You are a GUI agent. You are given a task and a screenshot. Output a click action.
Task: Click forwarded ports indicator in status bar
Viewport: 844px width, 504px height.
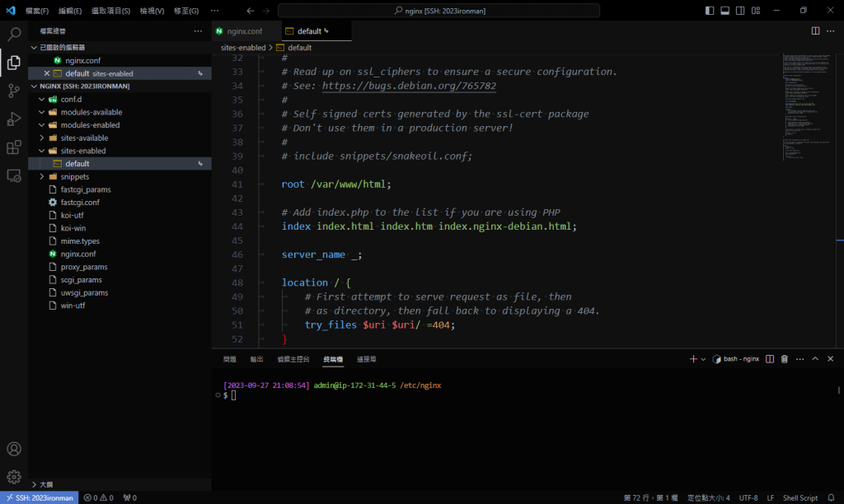pos(129,497)
